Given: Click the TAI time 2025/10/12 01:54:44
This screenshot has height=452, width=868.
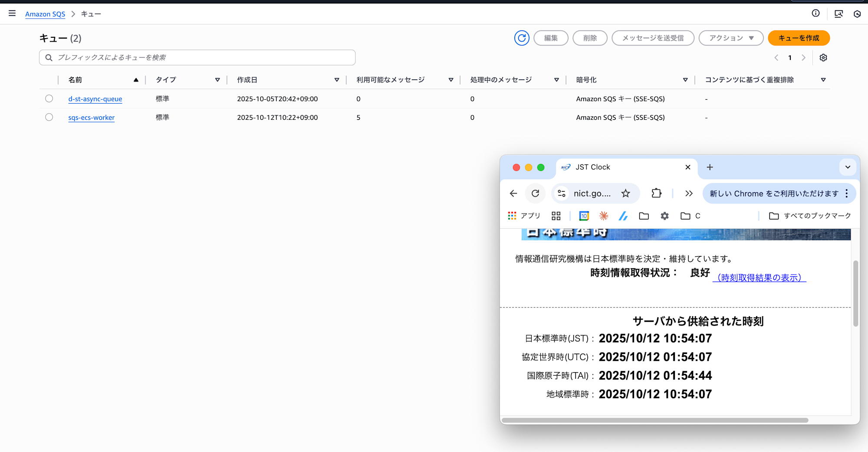Looking at the screenshot, I should (x=655, y=376).
